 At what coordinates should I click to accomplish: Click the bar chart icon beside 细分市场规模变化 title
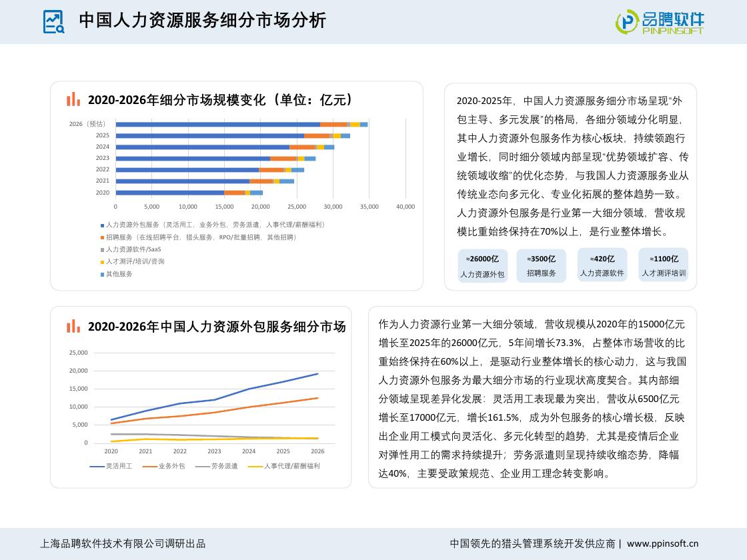coord(73,99)
